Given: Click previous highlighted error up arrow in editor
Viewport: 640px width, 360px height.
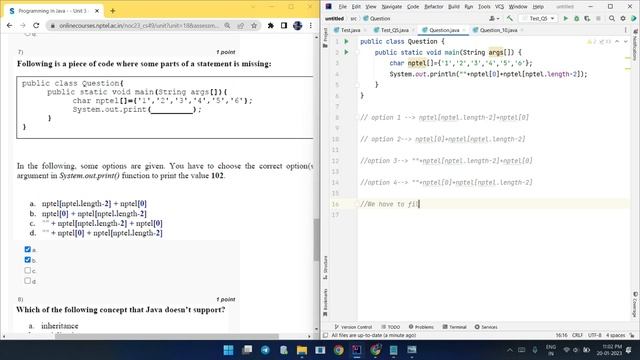Looking at the screenshot, I should coord(617,42).
